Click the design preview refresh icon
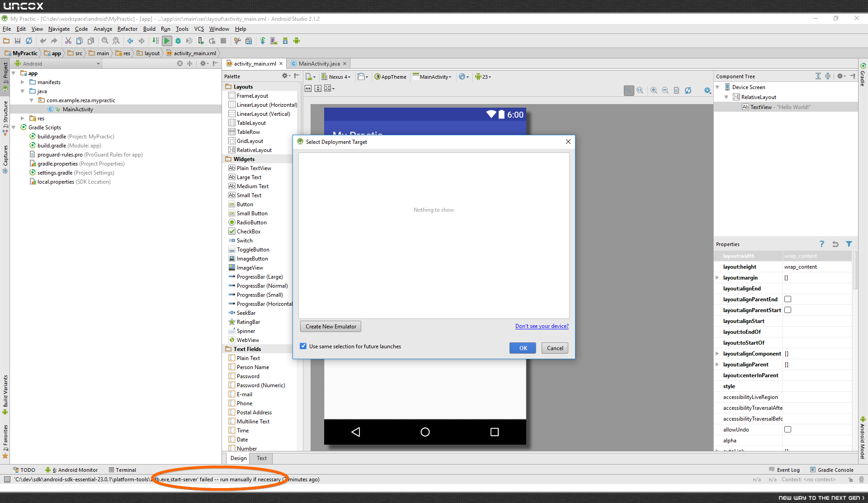 click(x=688, y=90)
